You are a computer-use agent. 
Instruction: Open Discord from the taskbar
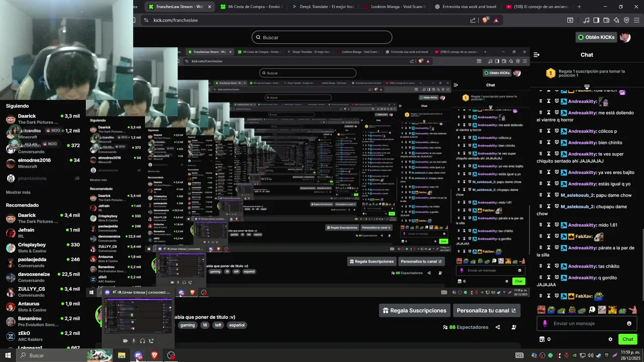pyautogui.click(x=138, y=355)
